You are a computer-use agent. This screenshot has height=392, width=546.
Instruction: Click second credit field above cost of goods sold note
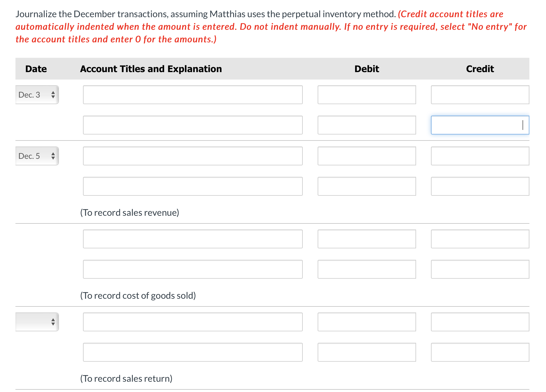coord(480,269)
